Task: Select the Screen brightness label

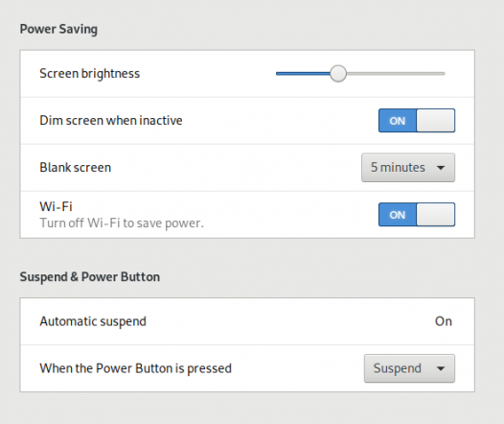Action: point(90,74)
